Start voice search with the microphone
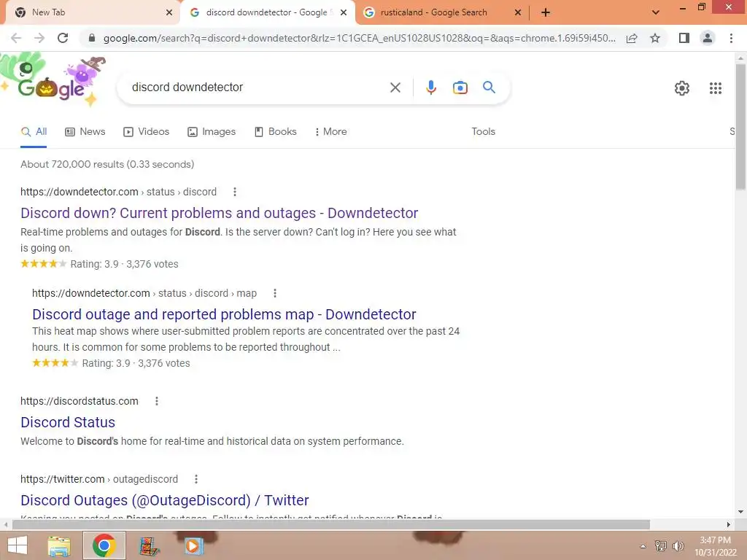Screen dimensions: 747x560 pos(430,87)
